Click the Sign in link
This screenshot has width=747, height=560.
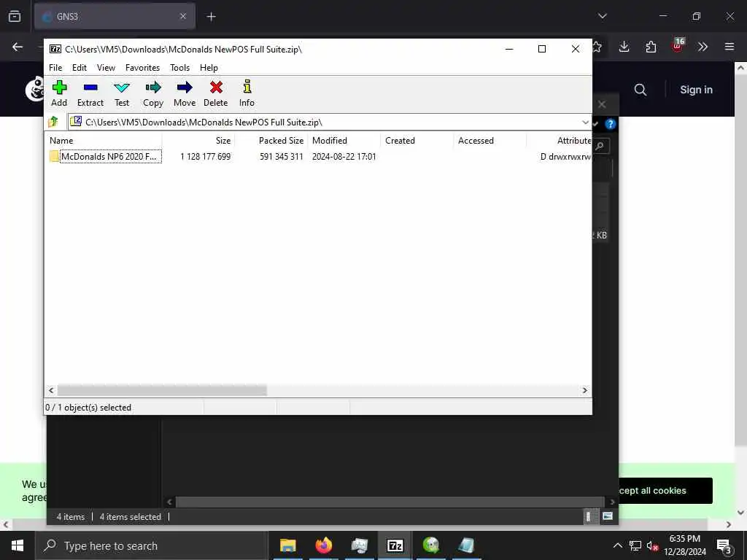pyautogui.click(x=696, y=90)
